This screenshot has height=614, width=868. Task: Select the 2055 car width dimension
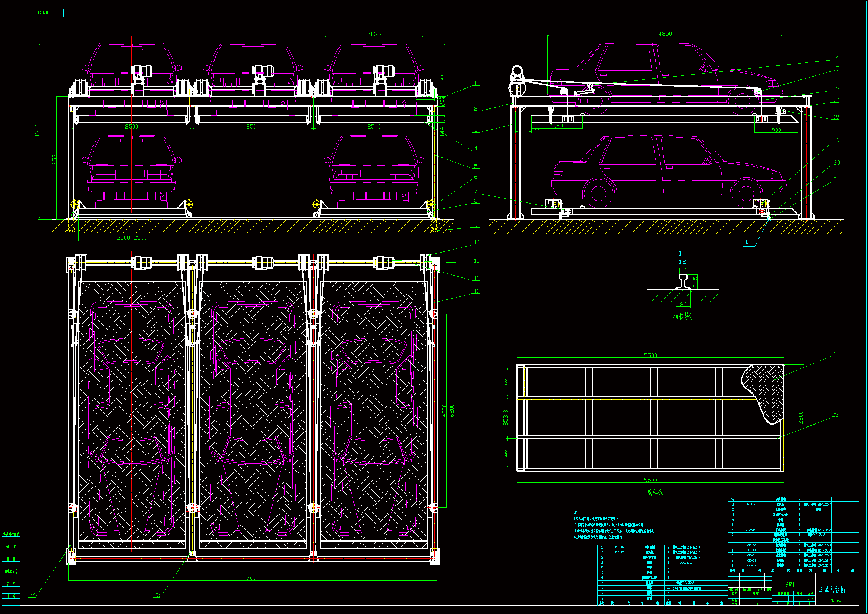tap(374, 34)
